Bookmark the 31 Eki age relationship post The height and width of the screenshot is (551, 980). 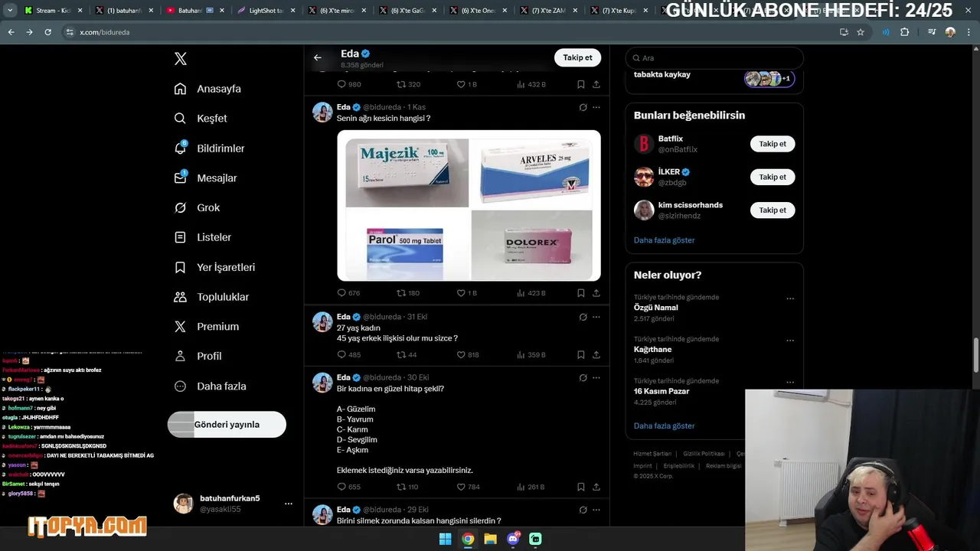coord(581,355)
